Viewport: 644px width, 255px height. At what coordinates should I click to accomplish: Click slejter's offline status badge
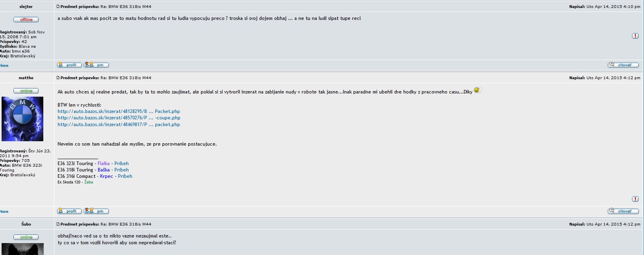click(26, 19)
